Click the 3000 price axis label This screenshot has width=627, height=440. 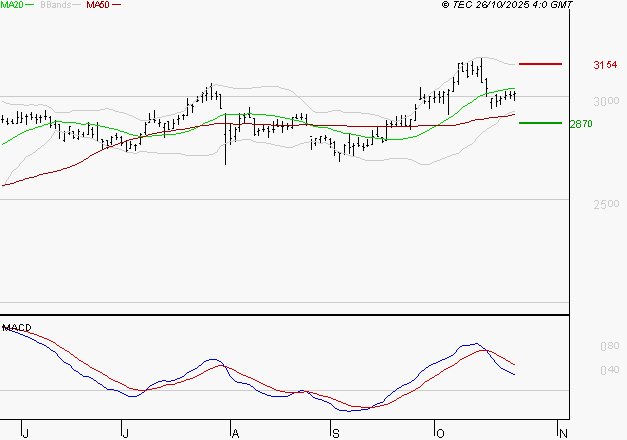click(606, 102)
